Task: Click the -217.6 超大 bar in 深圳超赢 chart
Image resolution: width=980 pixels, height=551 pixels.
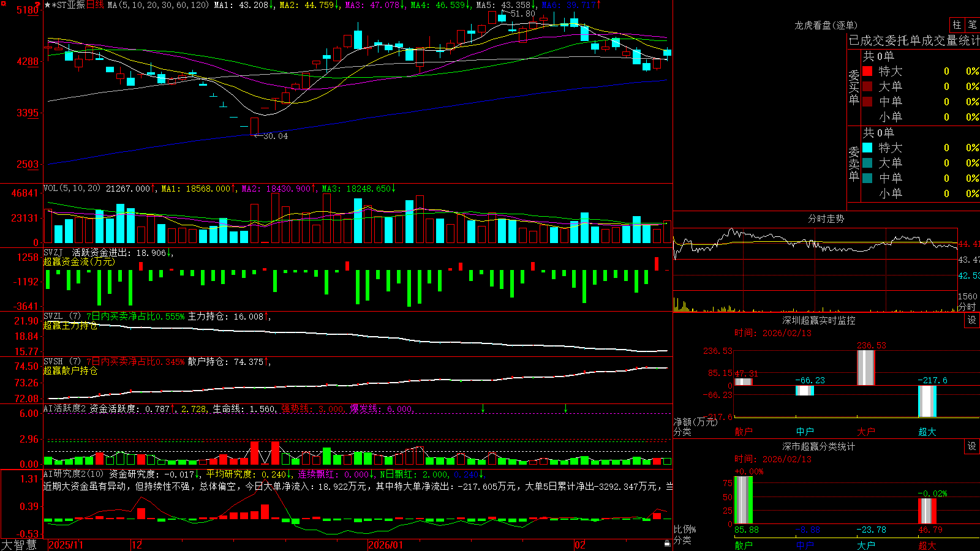Action: coord(927,401)
